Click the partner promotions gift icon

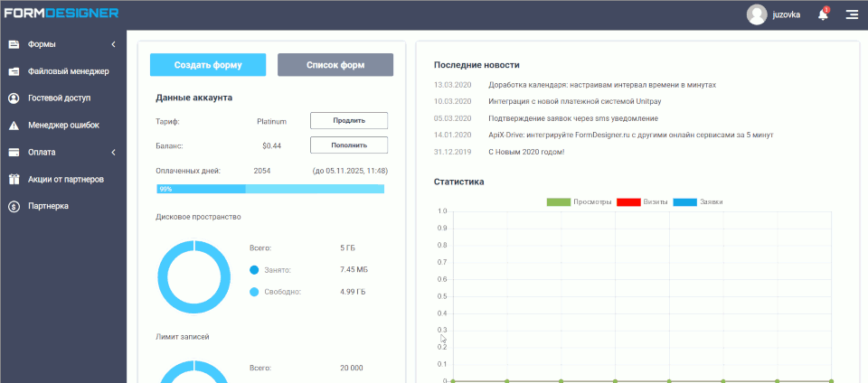14,180
